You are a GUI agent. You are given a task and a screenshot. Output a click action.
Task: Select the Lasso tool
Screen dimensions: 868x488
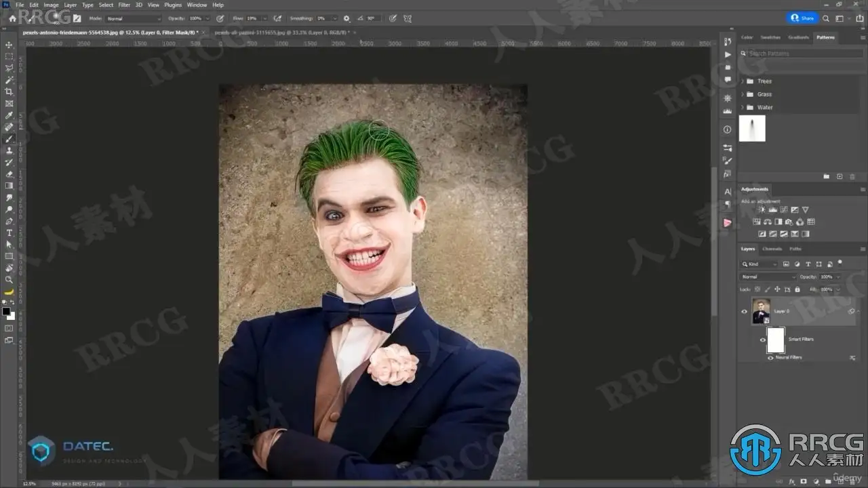[x=9, y=68]
